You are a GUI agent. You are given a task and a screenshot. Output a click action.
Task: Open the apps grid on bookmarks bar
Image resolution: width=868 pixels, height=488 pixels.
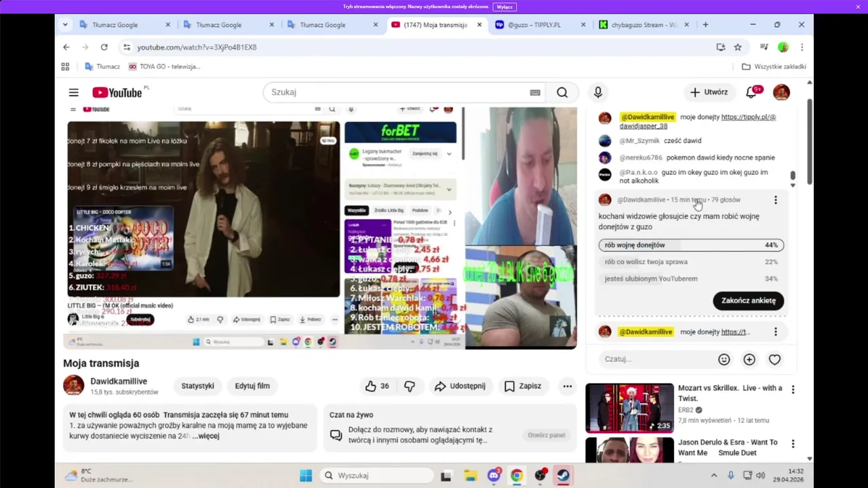pyautogui.click(x=65, y=66)
